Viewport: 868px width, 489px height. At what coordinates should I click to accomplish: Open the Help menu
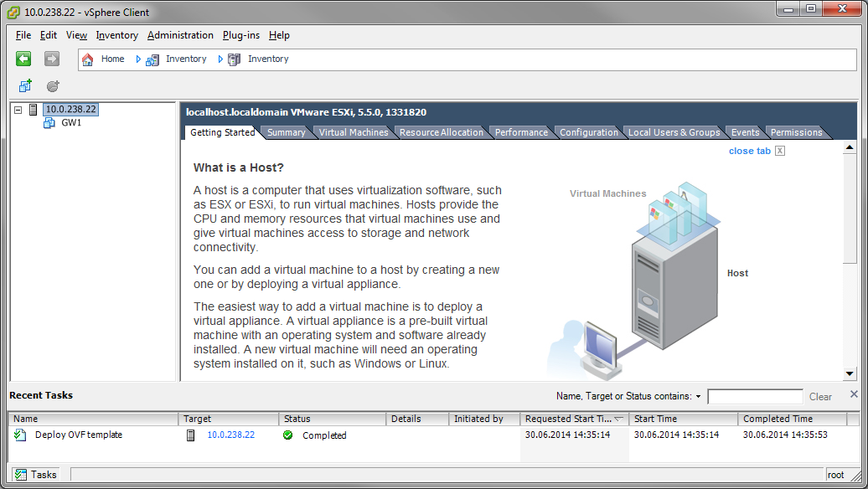coord(279,35)
